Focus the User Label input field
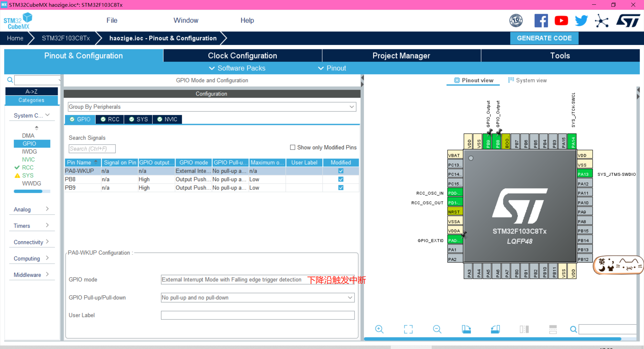The image size is (644, 349). tap(258, 315)
